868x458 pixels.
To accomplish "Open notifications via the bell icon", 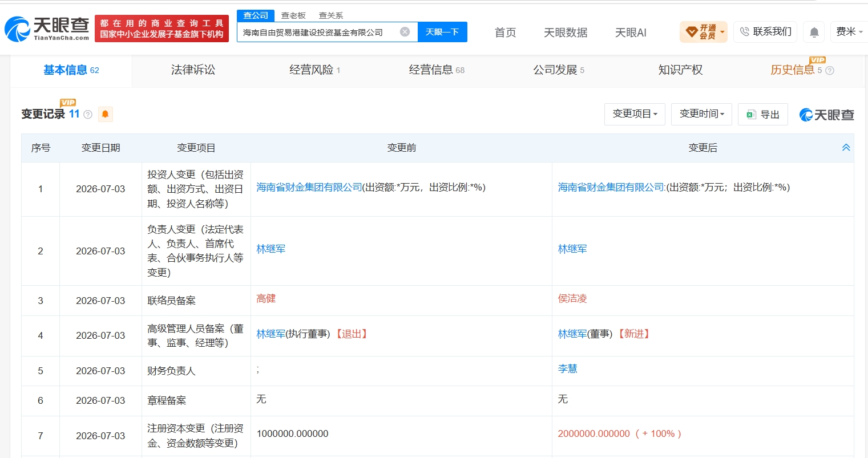I will tap(814, 33).
